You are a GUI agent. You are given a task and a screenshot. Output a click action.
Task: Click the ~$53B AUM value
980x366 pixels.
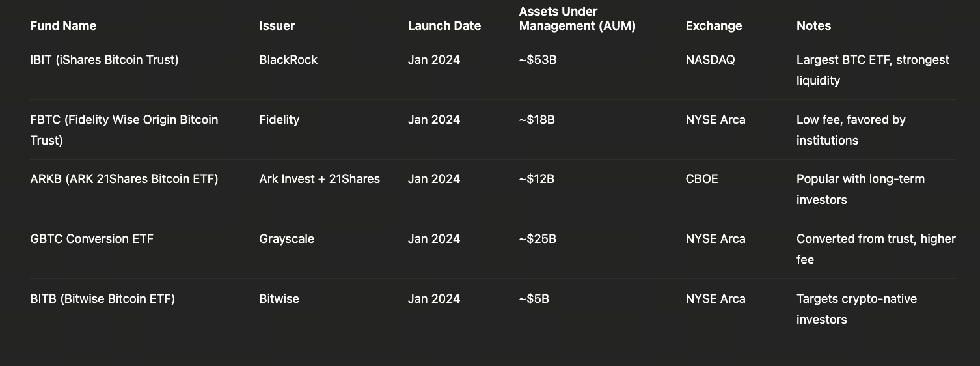pos(538,60)
